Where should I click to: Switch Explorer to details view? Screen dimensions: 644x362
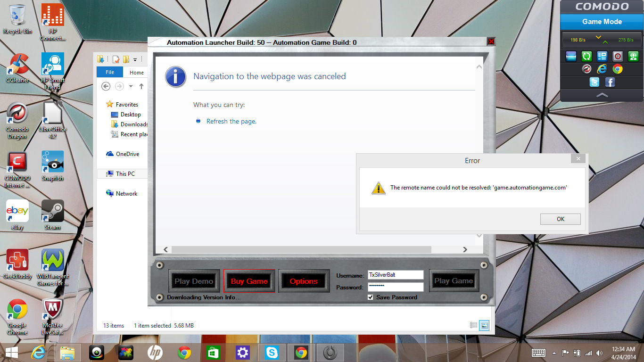click(x=473, y=325)
